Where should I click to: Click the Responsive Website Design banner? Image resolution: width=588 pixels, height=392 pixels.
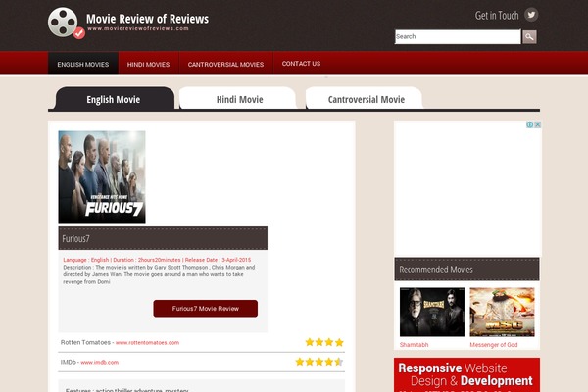(466, 374)
